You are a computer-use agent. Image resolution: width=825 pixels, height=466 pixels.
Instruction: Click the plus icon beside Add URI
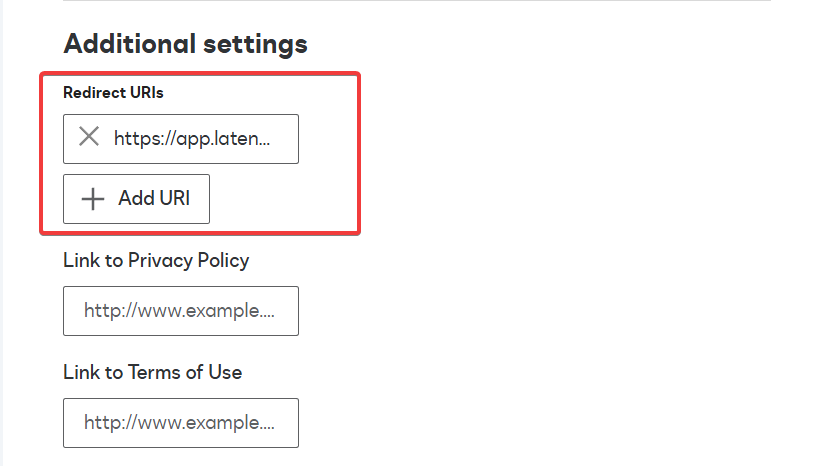tap(93, 199)
